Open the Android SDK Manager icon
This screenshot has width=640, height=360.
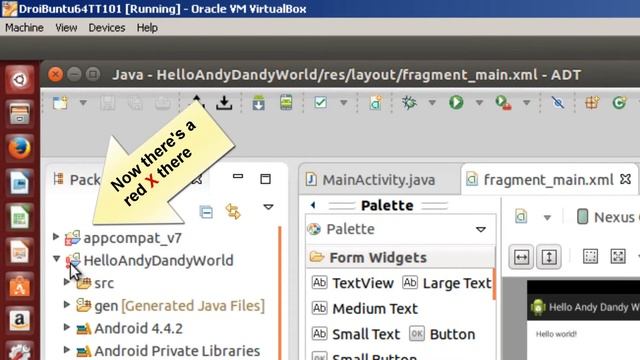tap(258, 103)
